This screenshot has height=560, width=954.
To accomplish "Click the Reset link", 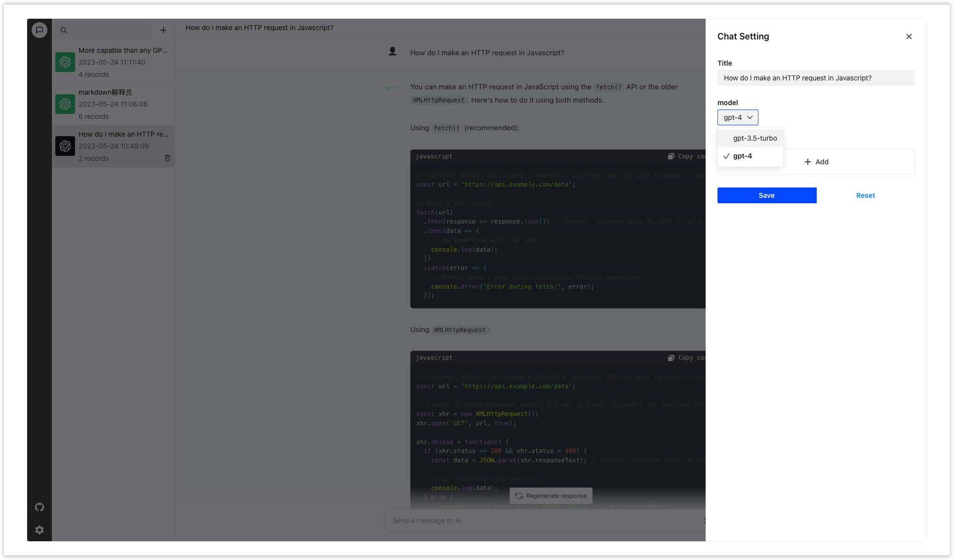I will click(865, 195).
